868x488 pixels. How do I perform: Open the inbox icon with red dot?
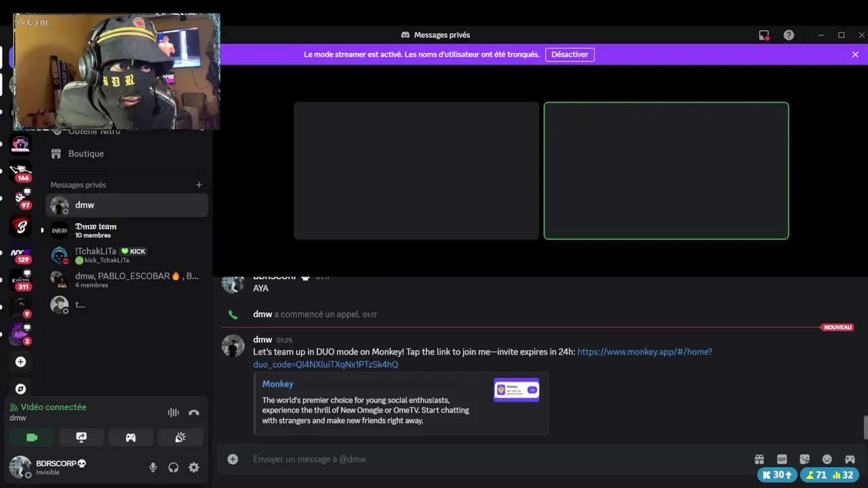[764, 35]
